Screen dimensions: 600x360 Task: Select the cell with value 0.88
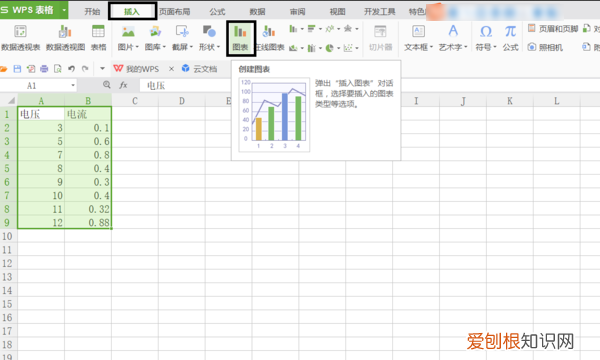point(88,222)
